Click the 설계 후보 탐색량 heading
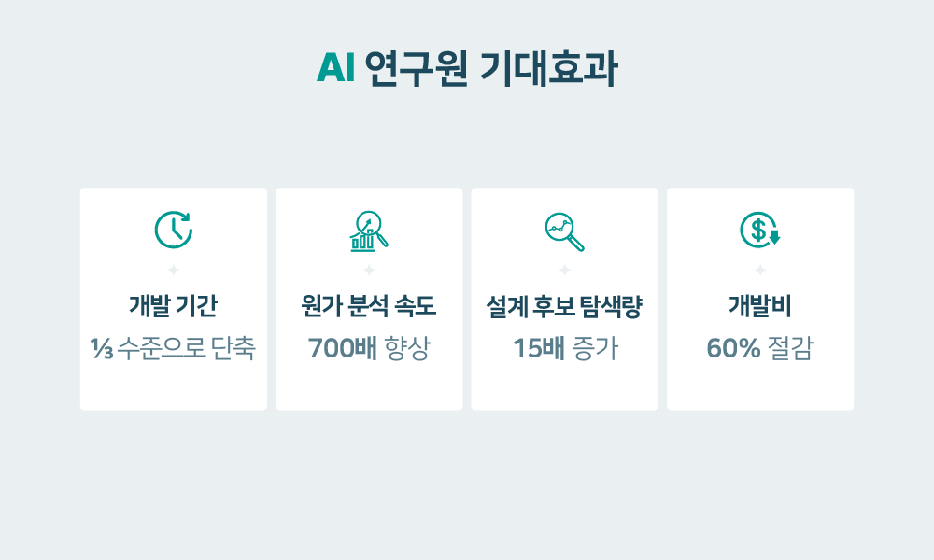The height and width of the screenshot is (560, 934). 565,306
